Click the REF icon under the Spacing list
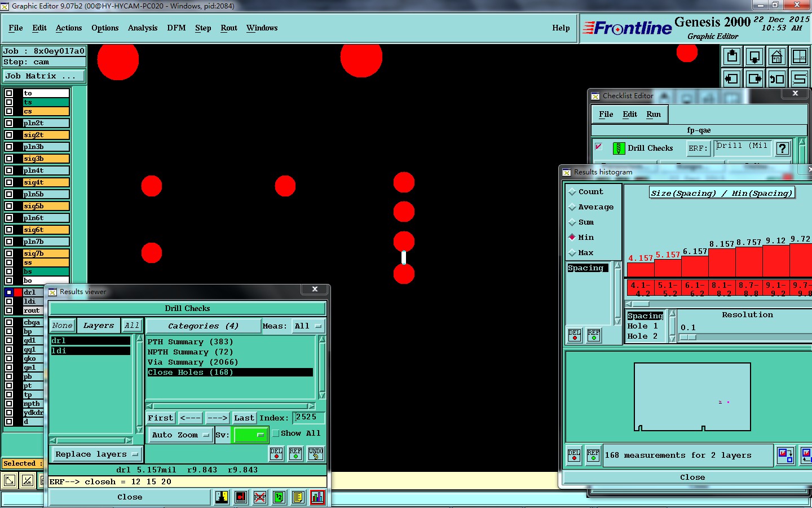812x508 pixels. tap(594, 335)
